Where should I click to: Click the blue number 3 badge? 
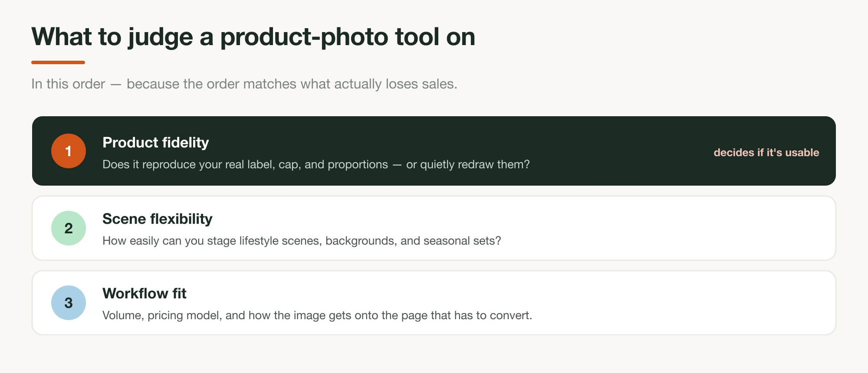coord(69,303)
